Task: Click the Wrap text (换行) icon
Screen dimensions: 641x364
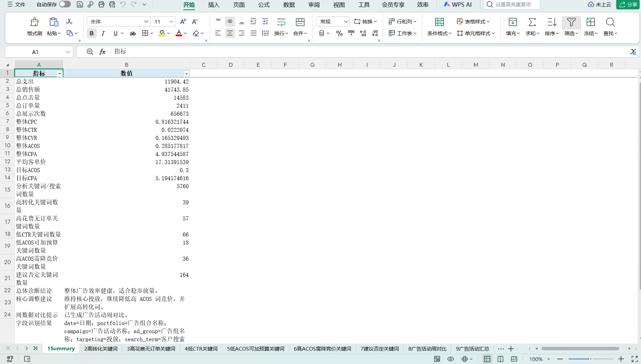Action: pos(281,22)
